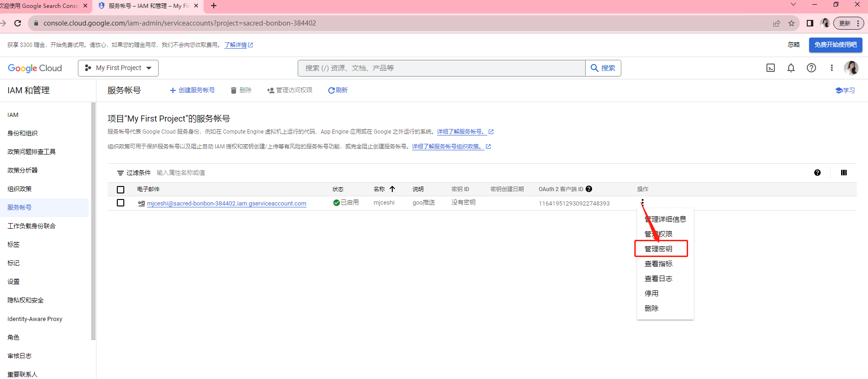The height and width of the screenshot is (379, 868).
Task: Click the 搜索 search button
Action: tap(603, 68)
